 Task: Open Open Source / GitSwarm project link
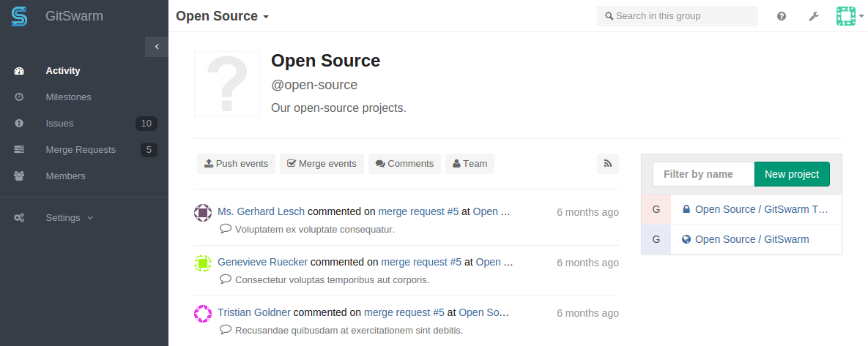tap(752, 239)
